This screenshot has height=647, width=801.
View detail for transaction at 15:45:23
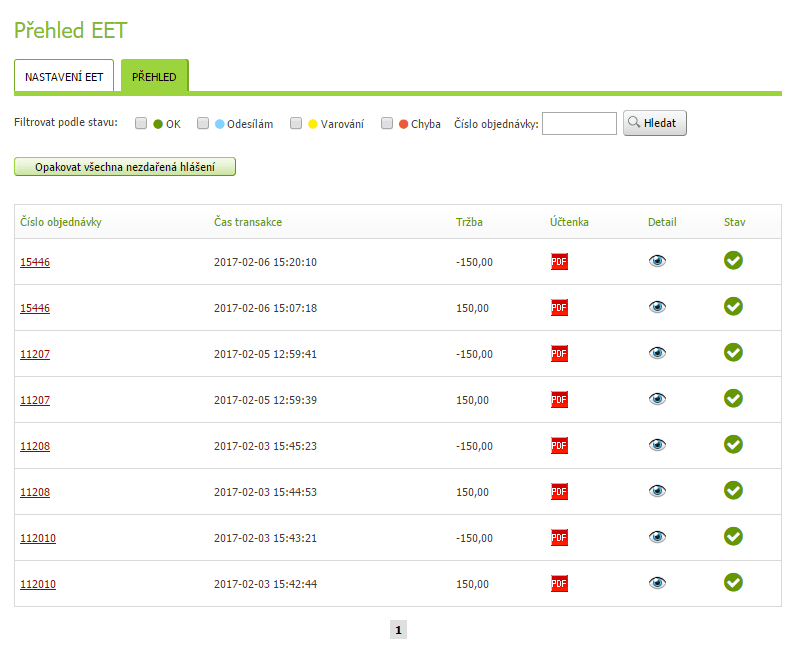pos(657,445)
